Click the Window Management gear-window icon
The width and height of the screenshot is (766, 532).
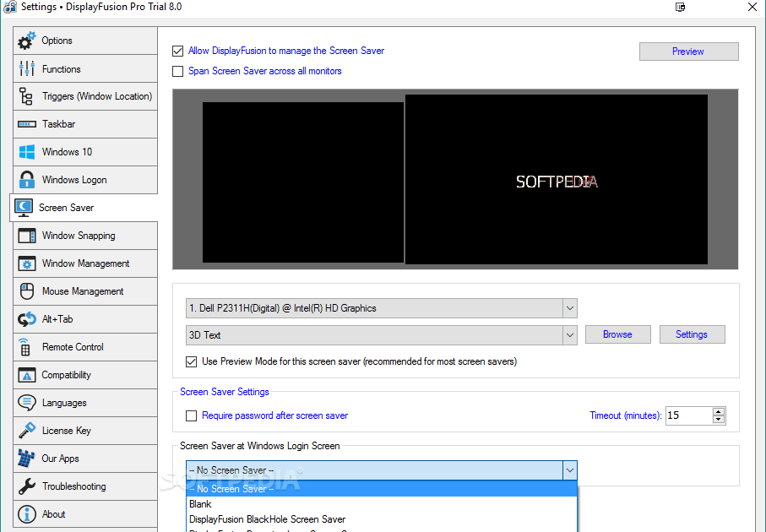(27, 263)
